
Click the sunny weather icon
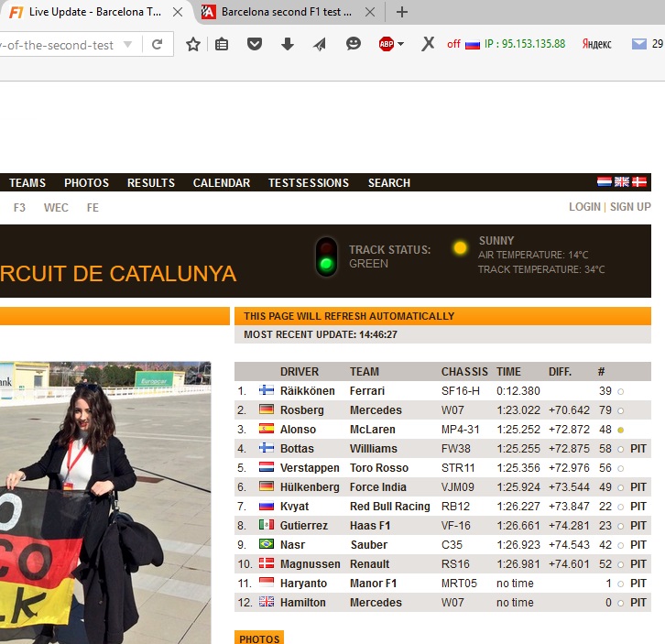point(460,247)
